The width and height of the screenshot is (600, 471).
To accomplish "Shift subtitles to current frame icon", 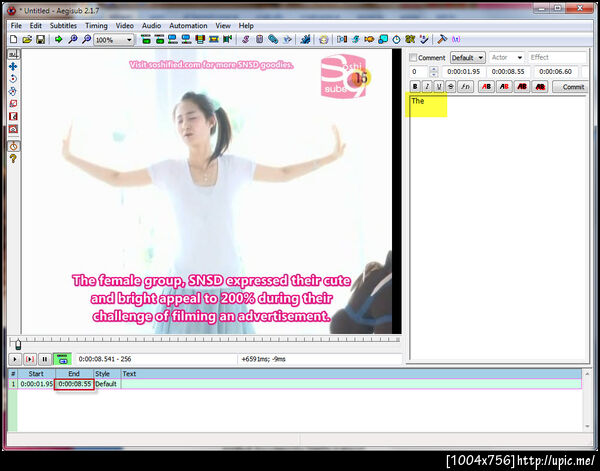I will [228, 39].
